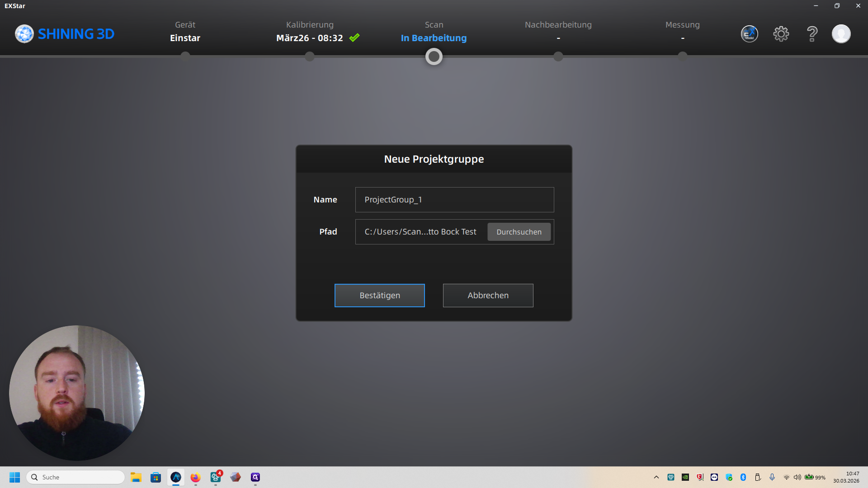Viewport: 868px width, 488px height.
Task: Open File Explorer in taskbar
Action: (136, 477)
